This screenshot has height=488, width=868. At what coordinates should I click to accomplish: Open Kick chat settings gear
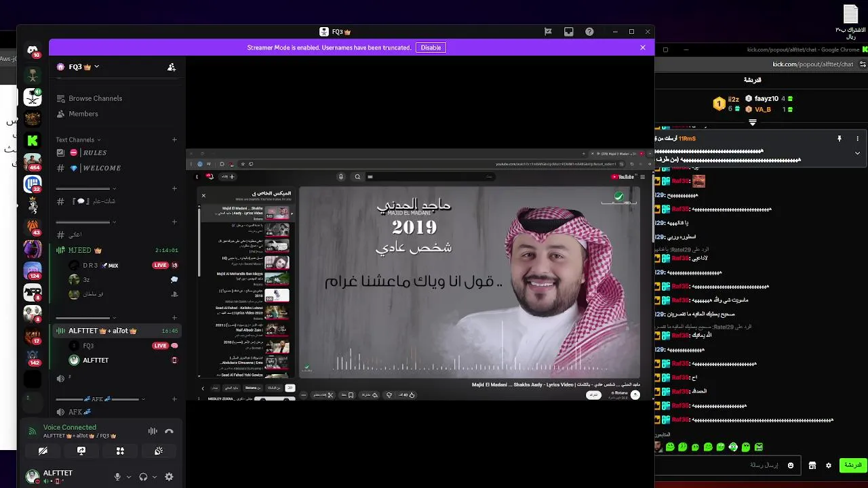[828, 466]
